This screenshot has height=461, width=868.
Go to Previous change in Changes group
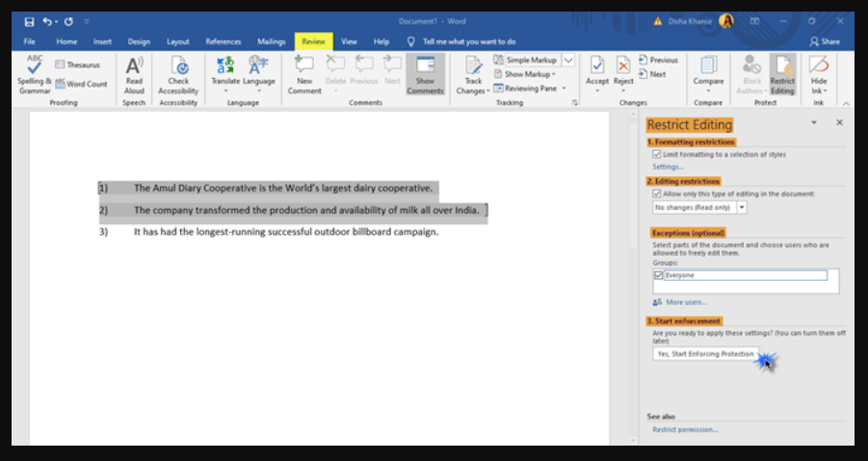(658, 60)
